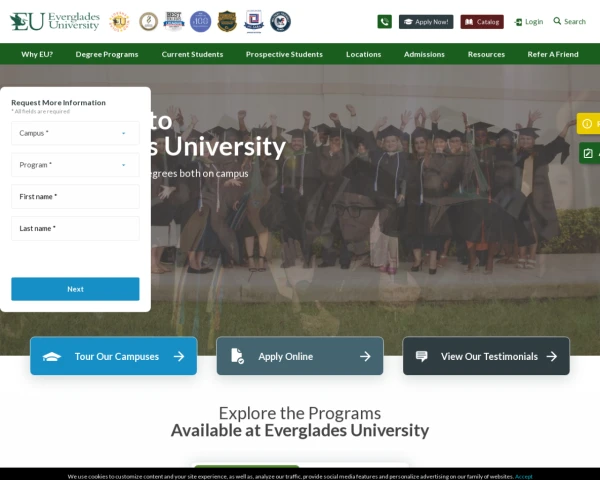Open the Search link
Image resolution: width=600 pixels, height=480 pixels.
[x=569, y=21]
